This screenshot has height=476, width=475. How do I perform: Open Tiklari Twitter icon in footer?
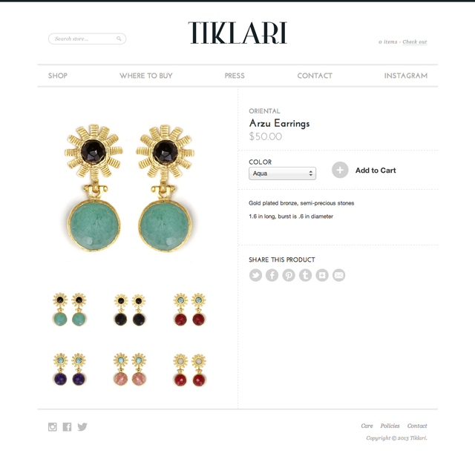pyautogui.click(x=82, y=427)
